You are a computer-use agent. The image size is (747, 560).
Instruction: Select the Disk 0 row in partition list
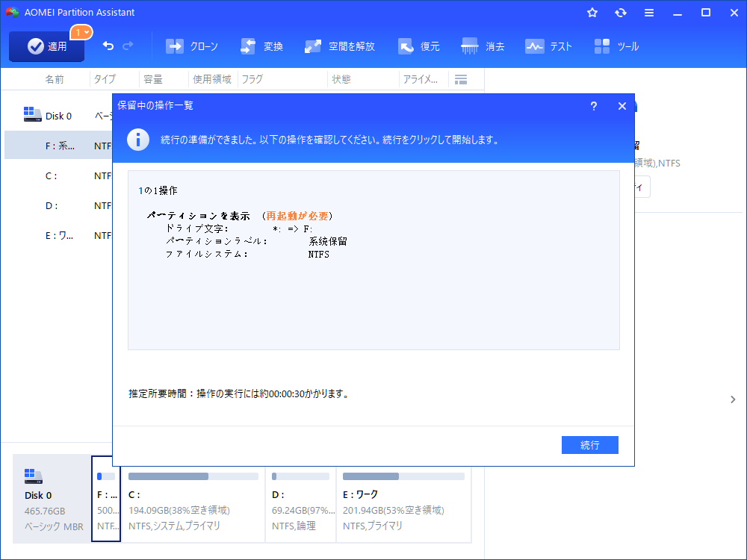[x=58, y=116]
